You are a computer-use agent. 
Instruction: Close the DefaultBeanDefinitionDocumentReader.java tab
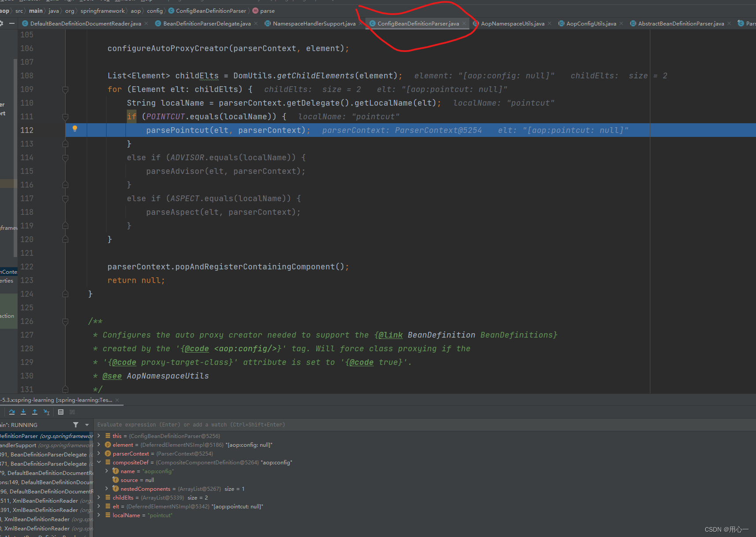(146, 23)
